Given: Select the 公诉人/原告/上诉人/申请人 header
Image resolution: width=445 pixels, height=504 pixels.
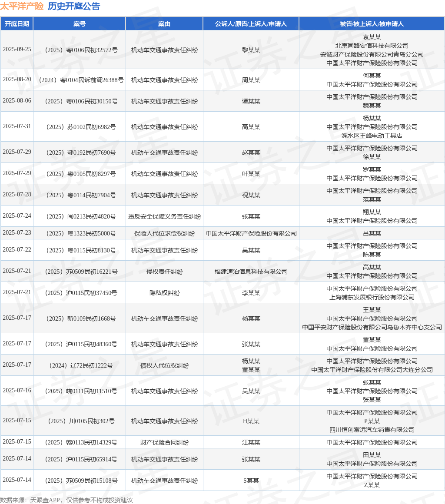Looking at the screenshot, I should pos(251,24).
